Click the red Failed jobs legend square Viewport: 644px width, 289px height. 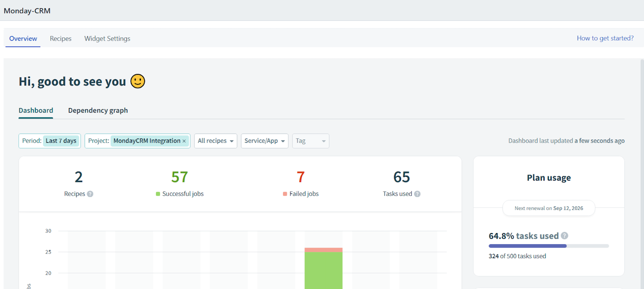coord(285,194)
